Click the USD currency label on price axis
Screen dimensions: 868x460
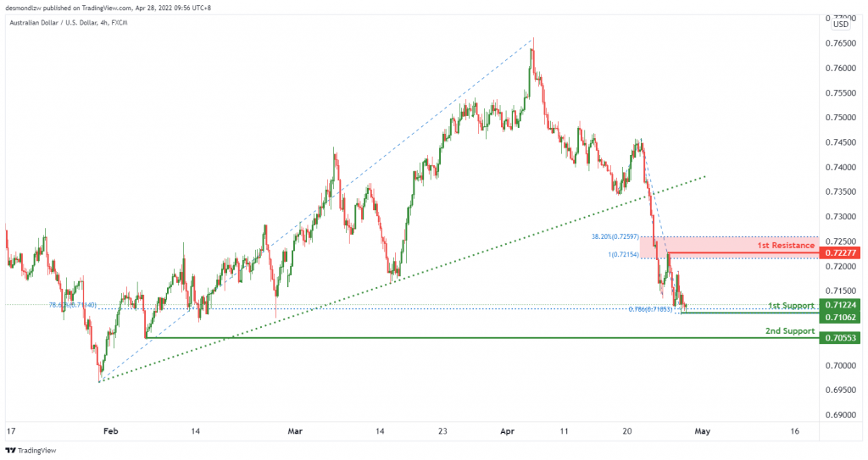tap(840, 25)
